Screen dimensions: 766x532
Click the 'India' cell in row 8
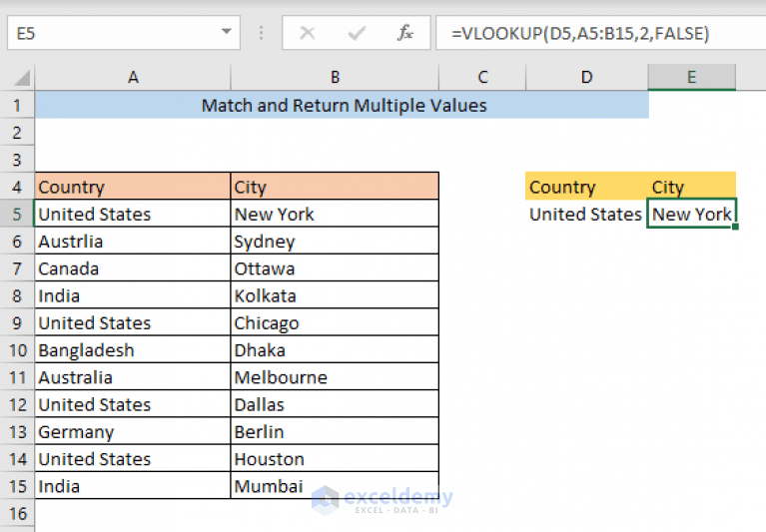(133, 295)
